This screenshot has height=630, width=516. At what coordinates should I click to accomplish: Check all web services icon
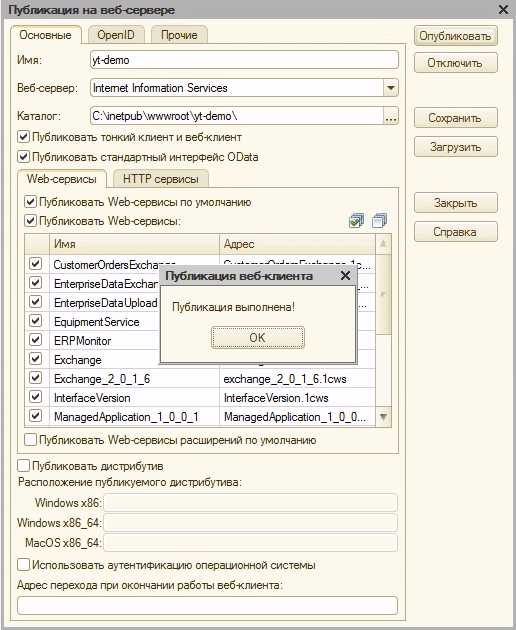coord(356,221)
